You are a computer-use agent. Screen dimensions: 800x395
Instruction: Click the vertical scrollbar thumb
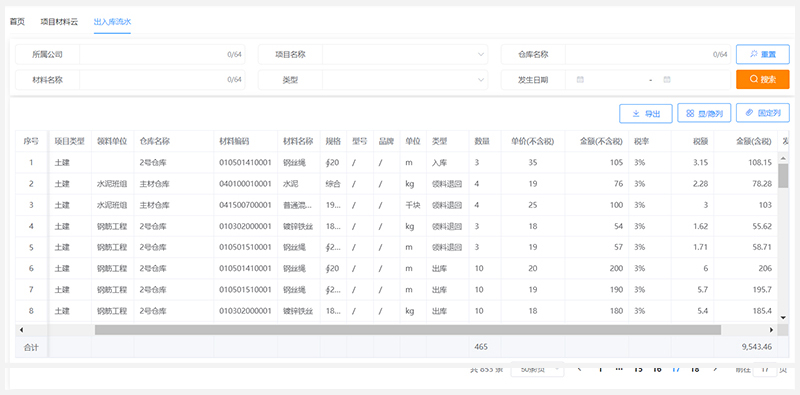(784, 176)
